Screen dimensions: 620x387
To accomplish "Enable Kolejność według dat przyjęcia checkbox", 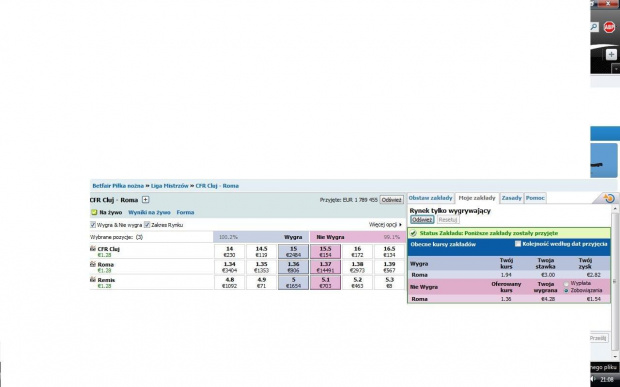I will pyautogui.click(x=518, y=244).
